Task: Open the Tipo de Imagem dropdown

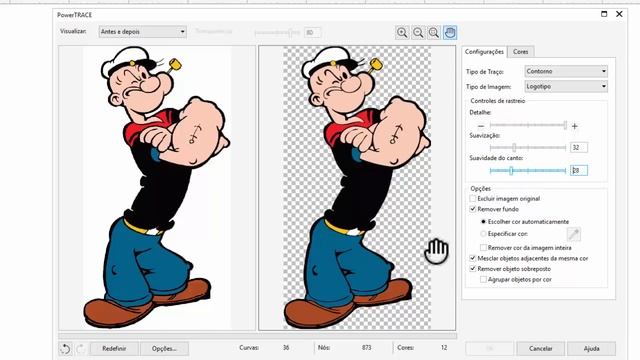Action: point(566,87)
